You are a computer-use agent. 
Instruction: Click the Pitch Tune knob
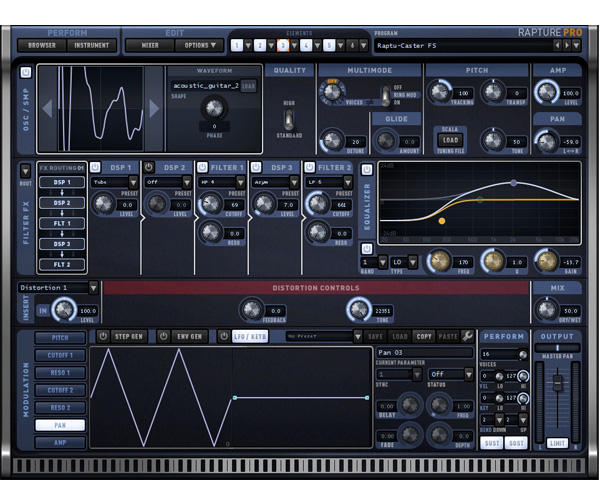tap(493, 141)
